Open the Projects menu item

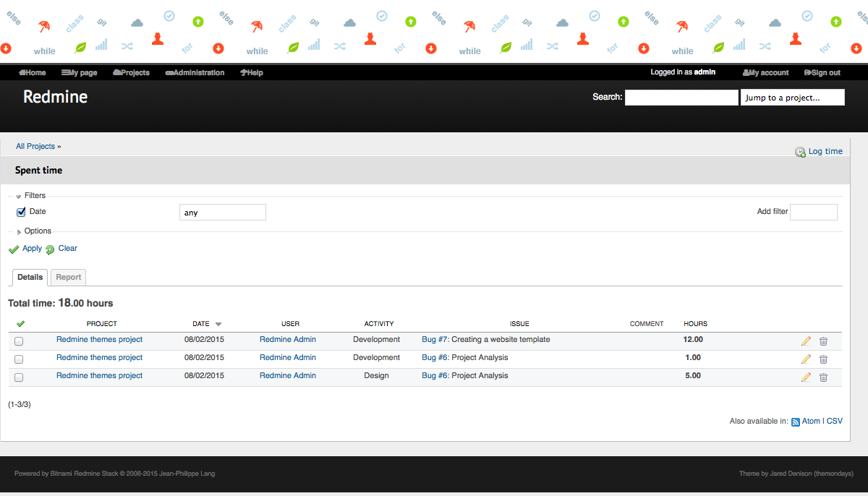132,73
